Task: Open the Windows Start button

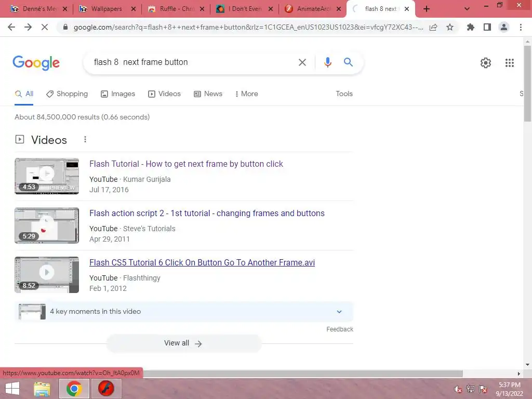Action: tap(12, 389)
